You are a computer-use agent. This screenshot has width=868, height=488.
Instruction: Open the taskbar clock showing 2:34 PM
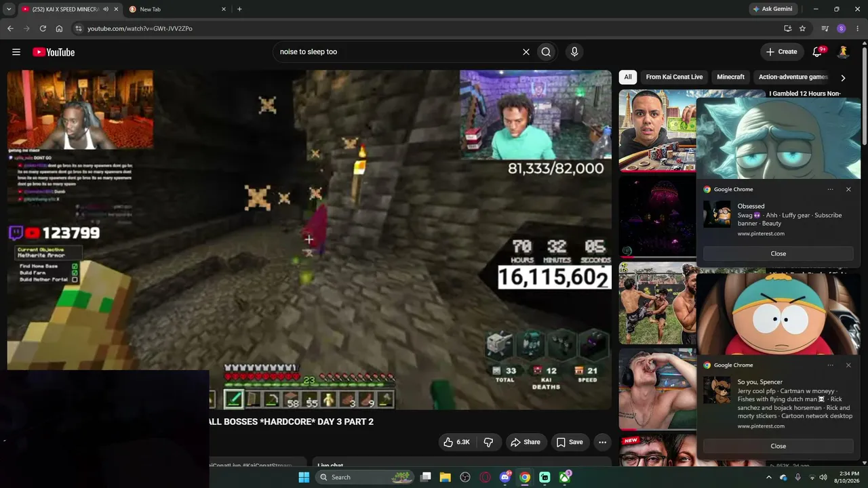[848, 477]
